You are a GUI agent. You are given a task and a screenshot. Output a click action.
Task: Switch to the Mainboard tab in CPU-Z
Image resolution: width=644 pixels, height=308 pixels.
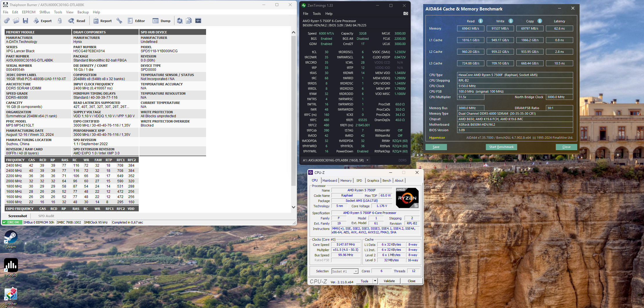(330, 181)
